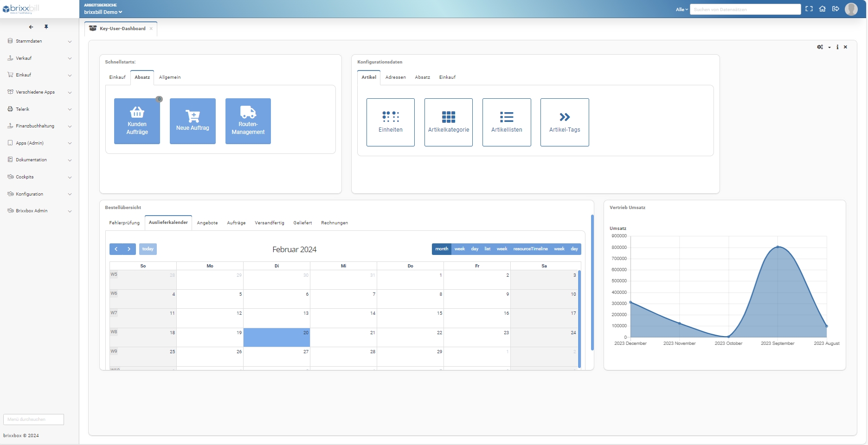Viewport: 868px width, 445px height.
Task: Switch to Absatz tab in Konfigurationsdaten
Action: 423,77
